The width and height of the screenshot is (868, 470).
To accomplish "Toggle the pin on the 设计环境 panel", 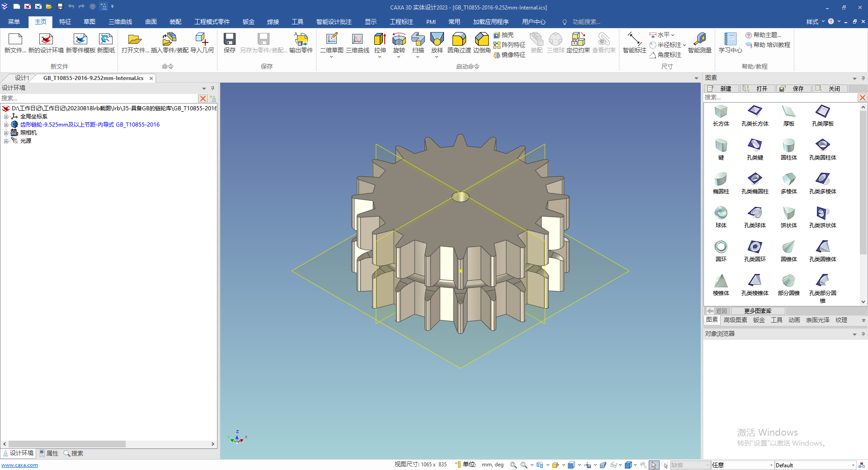I will [212, 88].
